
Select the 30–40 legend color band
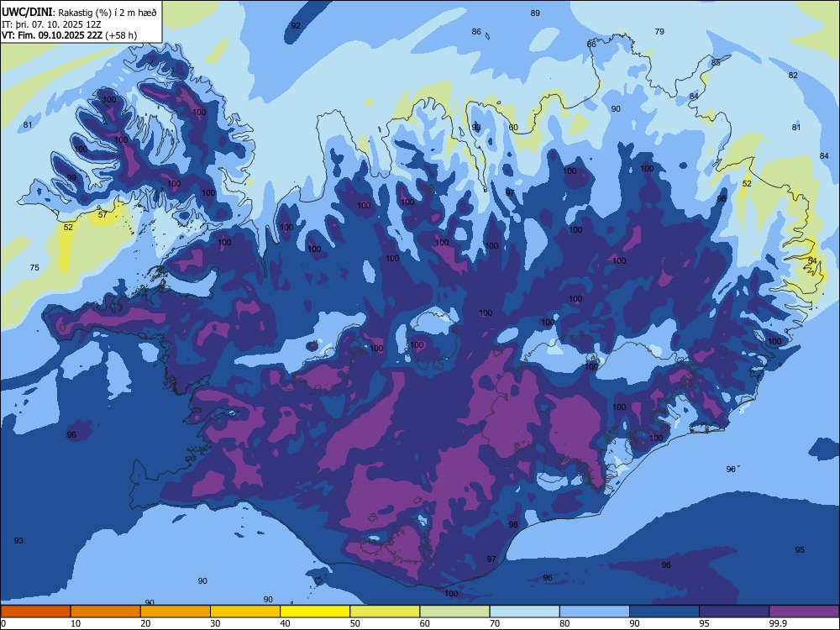click(245, 612)
